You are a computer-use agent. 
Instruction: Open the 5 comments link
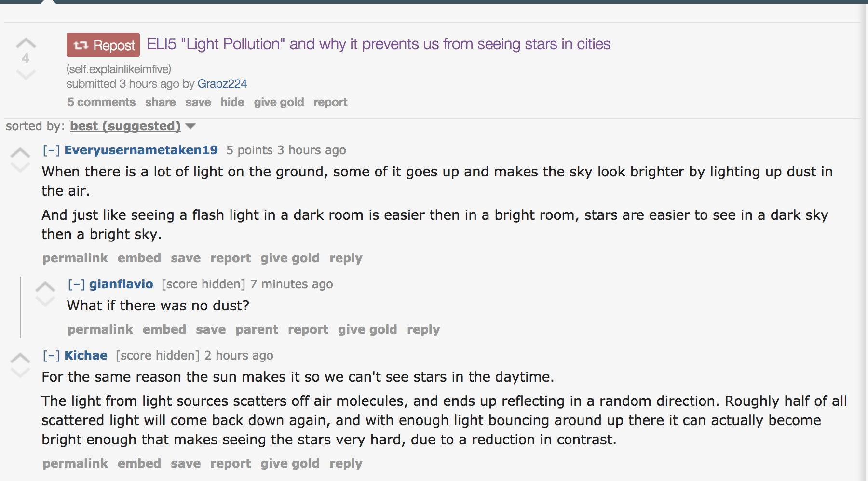point(101,102)
